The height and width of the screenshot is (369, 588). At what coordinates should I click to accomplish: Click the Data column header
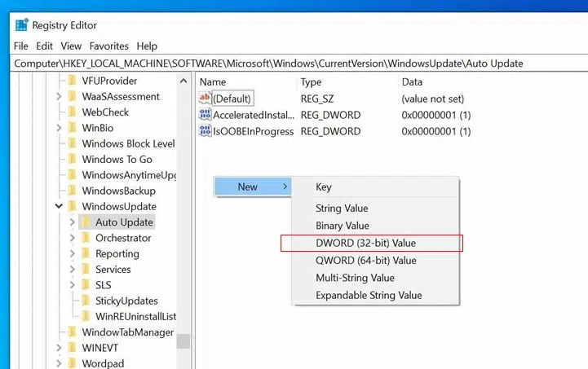coord(412,82)
